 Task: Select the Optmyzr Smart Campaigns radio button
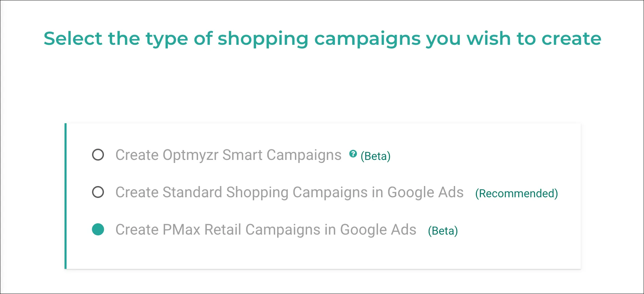tap(98, 155)
